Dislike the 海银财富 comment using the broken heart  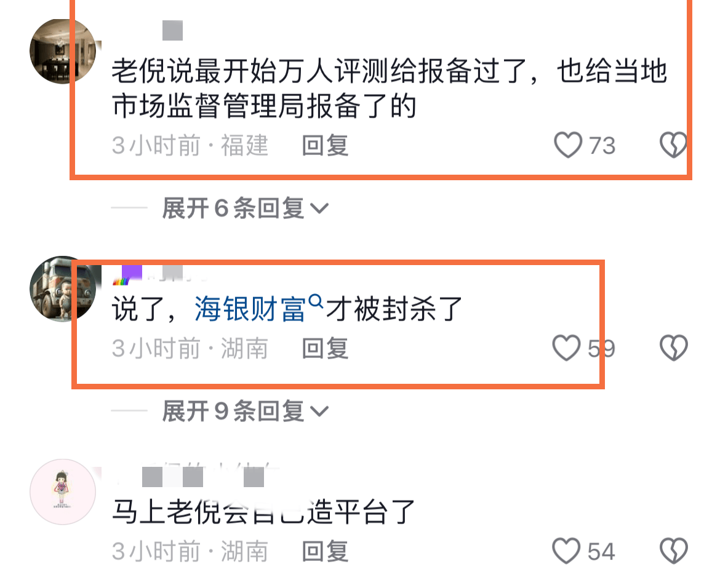673,348
